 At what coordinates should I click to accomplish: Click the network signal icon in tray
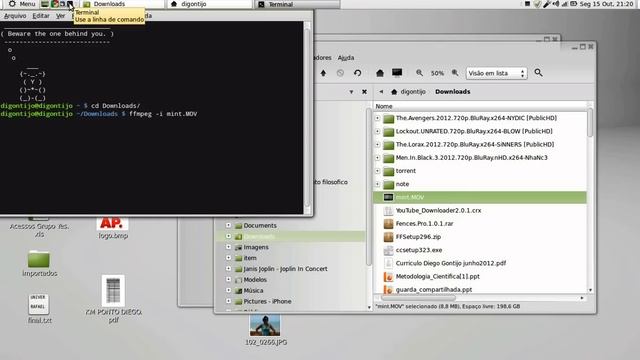[x=564, y=4]
